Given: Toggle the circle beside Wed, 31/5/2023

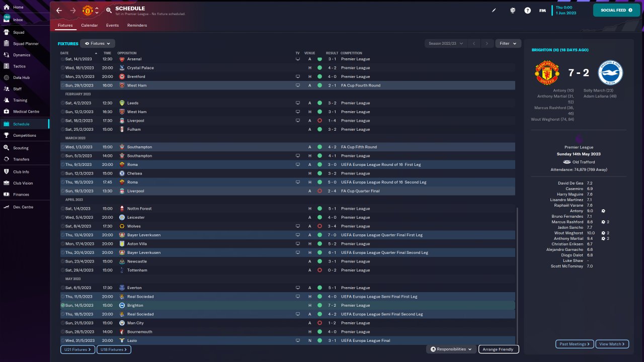Looking at the screenshot, I should pos(63,341).
